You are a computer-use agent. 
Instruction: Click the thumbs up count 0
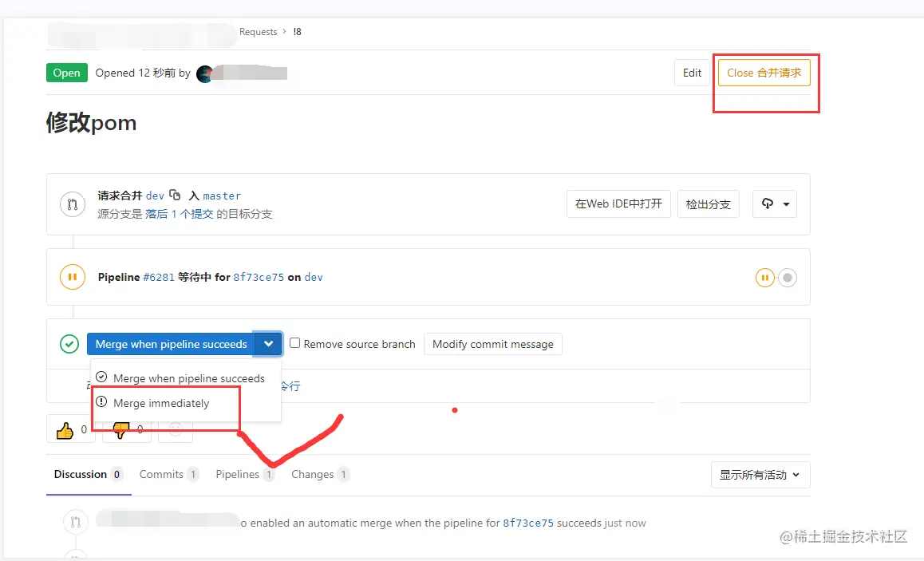pos(84,429)
